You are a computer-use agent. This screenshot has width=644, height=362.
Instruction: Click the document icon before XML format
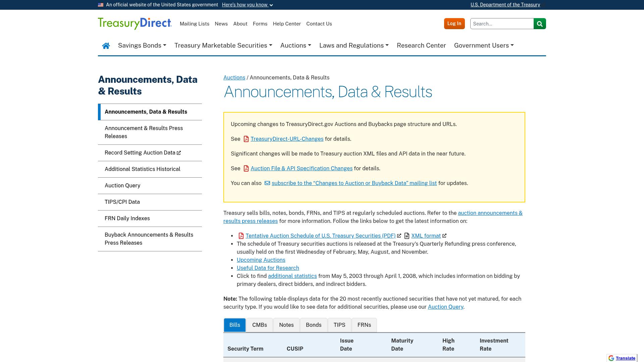[x=407, y=236]
